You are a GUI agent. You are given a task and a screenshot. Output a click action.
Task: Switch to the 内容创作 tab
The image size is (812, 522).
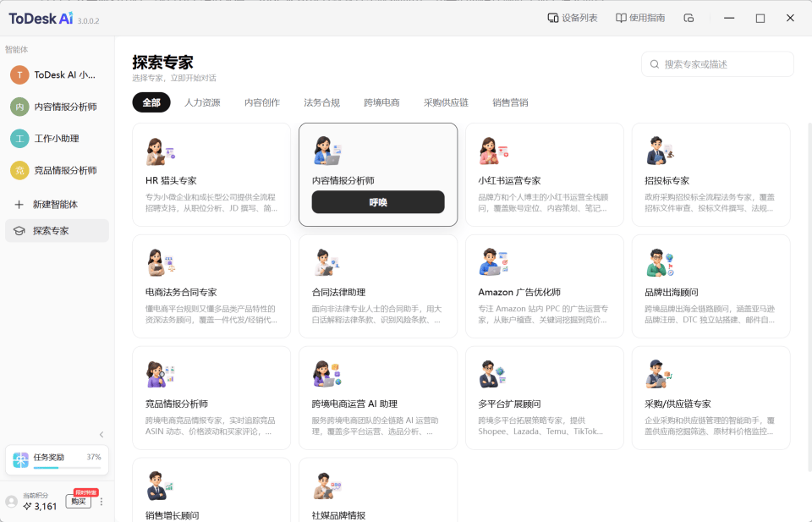(x=262, y=102)
